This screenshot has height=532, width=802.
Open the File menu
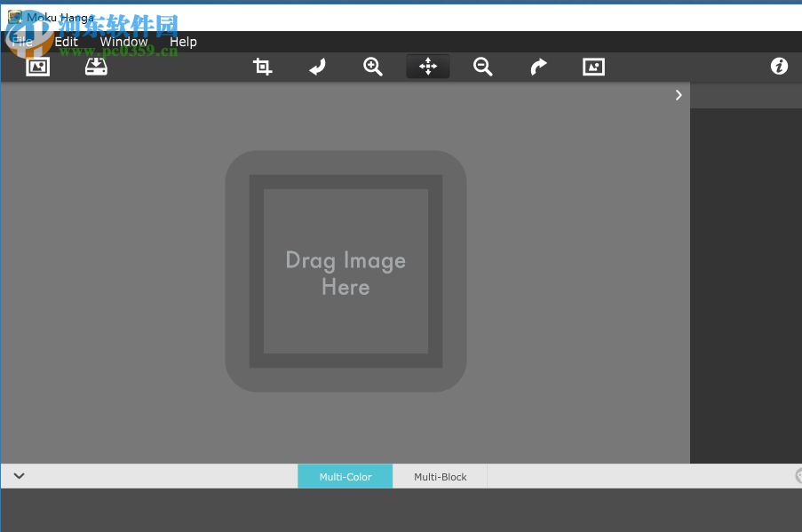click(x=22, y=42)
